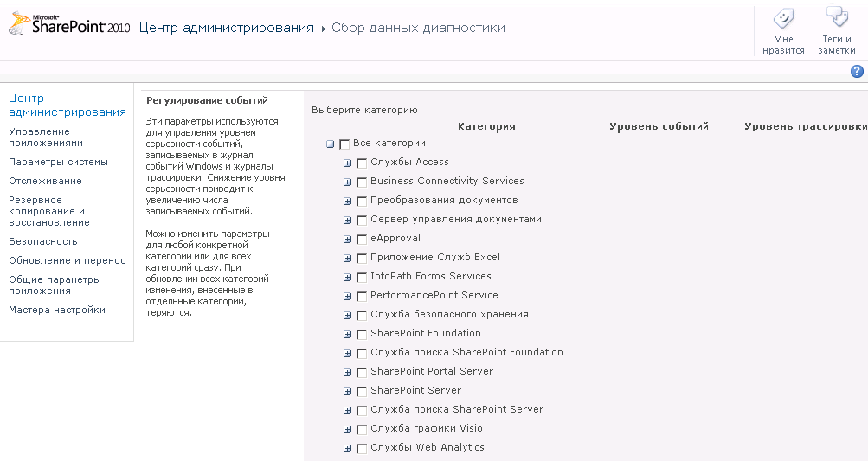Click the 'Уровень трассировки' column header

pos(806,127)
